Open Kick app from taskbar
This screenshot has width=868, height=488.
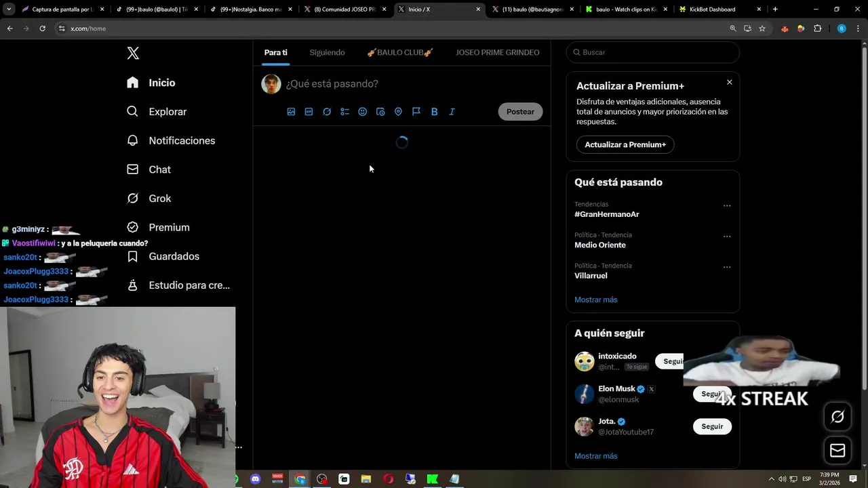coord(433,479)
